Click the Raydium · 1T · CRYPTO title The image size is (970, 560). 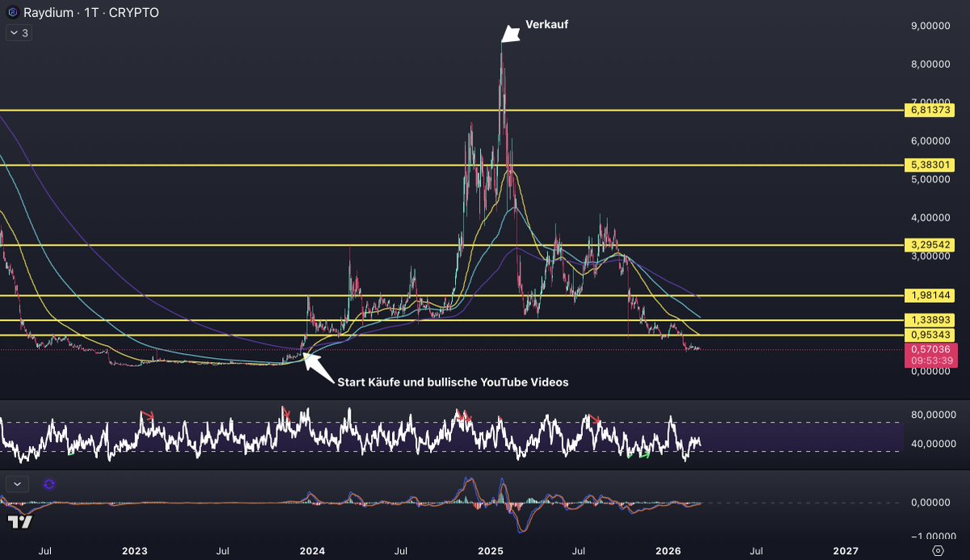point(91,13)
